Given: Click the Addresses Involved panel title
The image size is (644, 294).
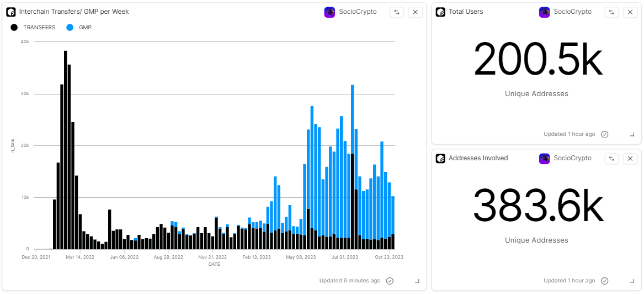Looking at the screenshot, I should pyautogui.click(x=478, y=158).
